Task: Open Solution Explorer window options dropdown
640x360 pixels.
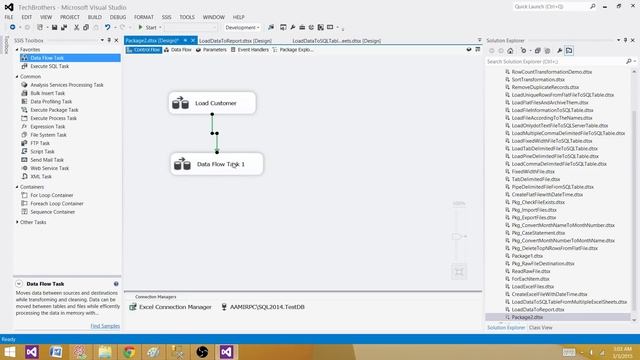Action: [x=618, y=40]
